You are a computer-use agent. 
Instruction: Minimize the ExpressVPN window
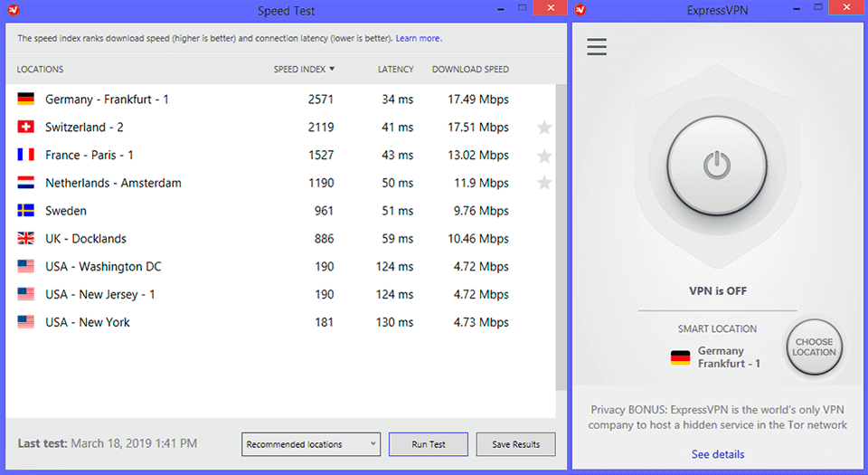point(797,9)
